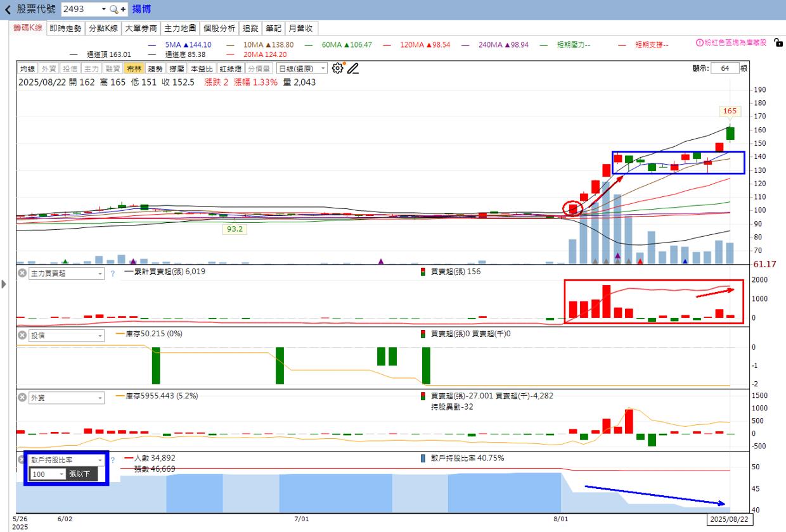Toggle 紅綠燈 overlay button

coord(231,69)
